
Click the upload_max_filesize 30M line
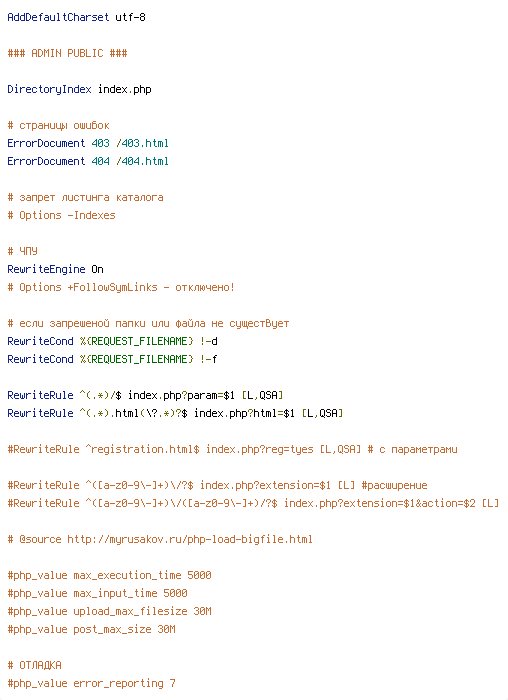pos(109,611)
